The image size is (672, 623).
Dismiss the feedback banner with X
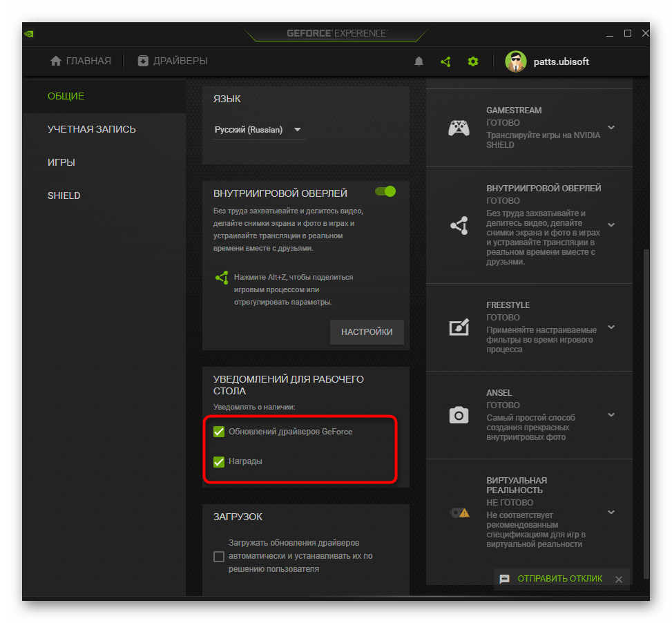[x=619, y=579]
